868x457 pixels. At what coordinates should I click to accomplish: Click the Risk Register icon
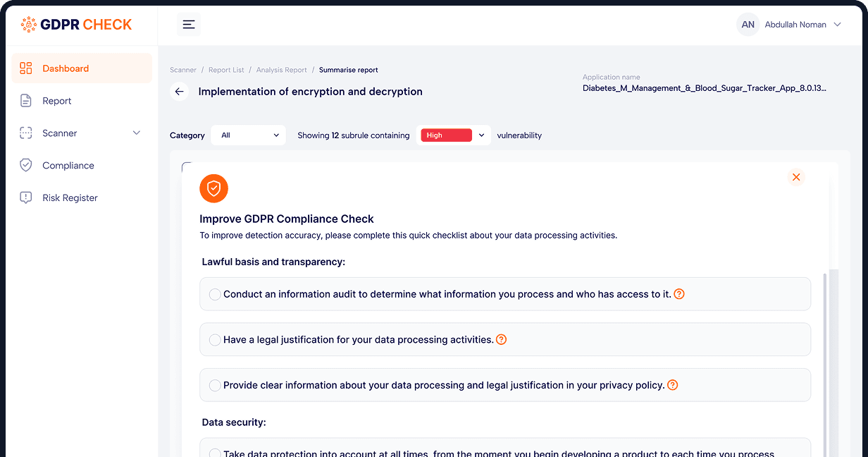click(26, 197)
